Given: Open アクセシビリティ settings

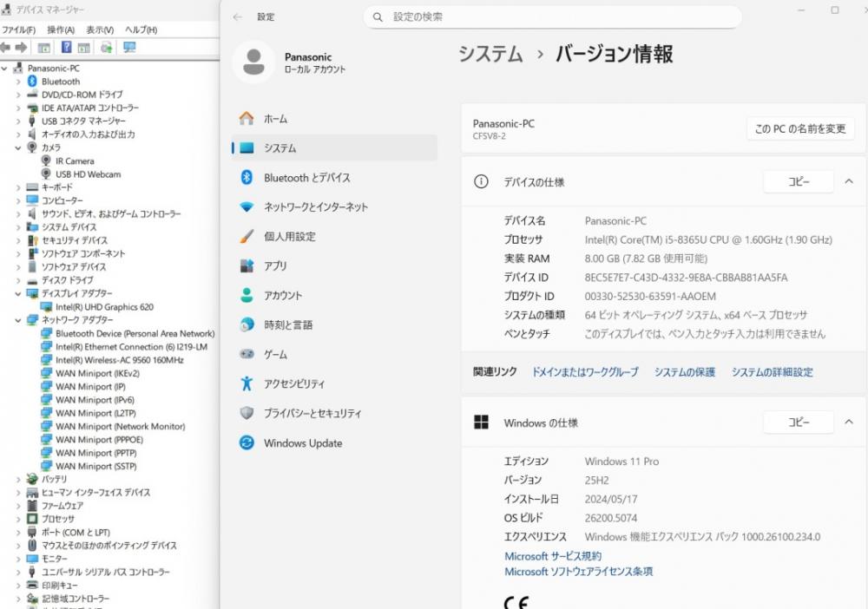Looking at the screenshot, I should click(x=334, y=383).
